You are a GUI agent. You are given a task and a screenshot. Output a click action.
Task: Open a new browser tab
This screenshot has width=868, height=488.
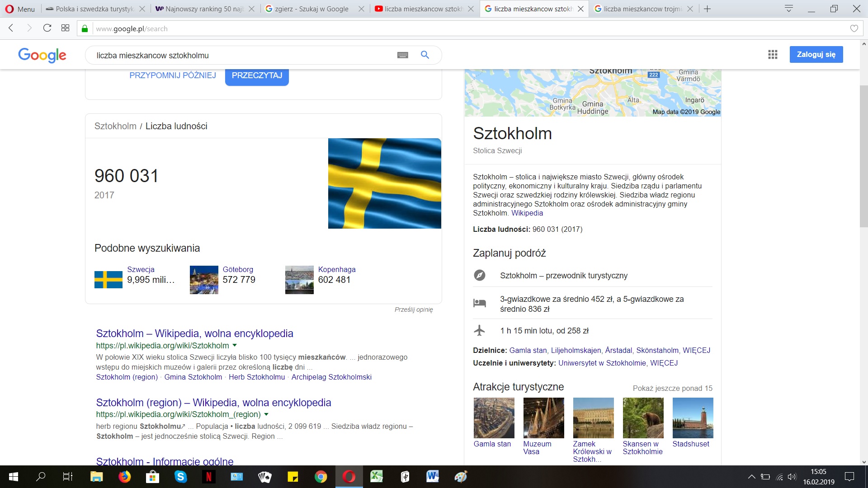click(x=708, y=9)
